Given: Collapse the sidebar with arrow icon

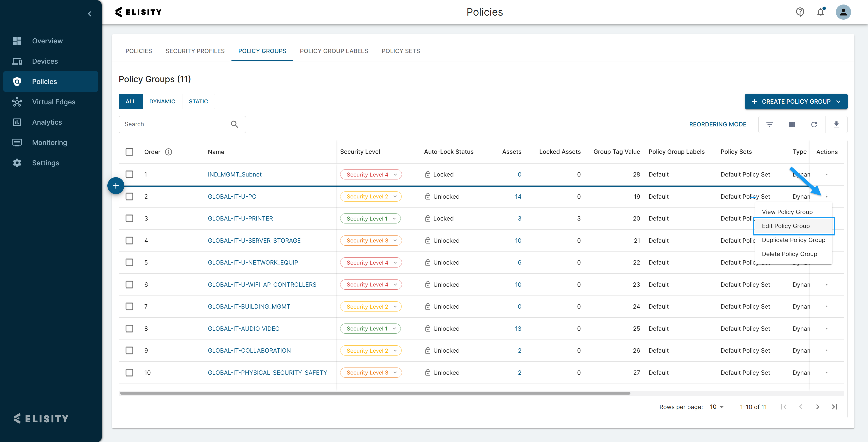Looking at the screenshot, I should tap(89, 14).
